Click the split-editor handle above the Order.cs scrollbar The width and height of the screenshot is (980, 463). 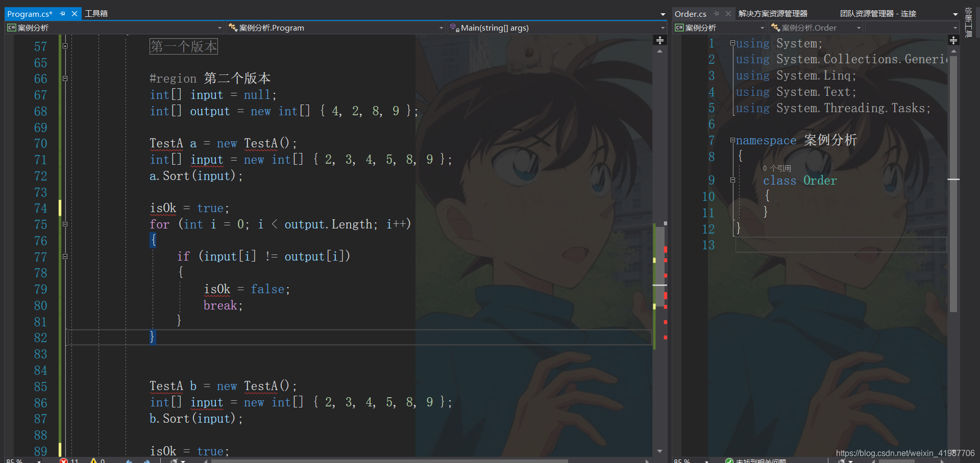953,40
